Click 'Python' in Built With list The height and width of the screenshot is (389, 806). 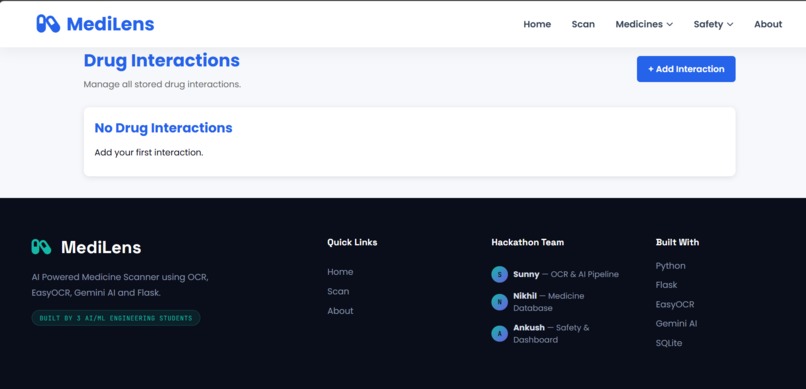(670, 266)
